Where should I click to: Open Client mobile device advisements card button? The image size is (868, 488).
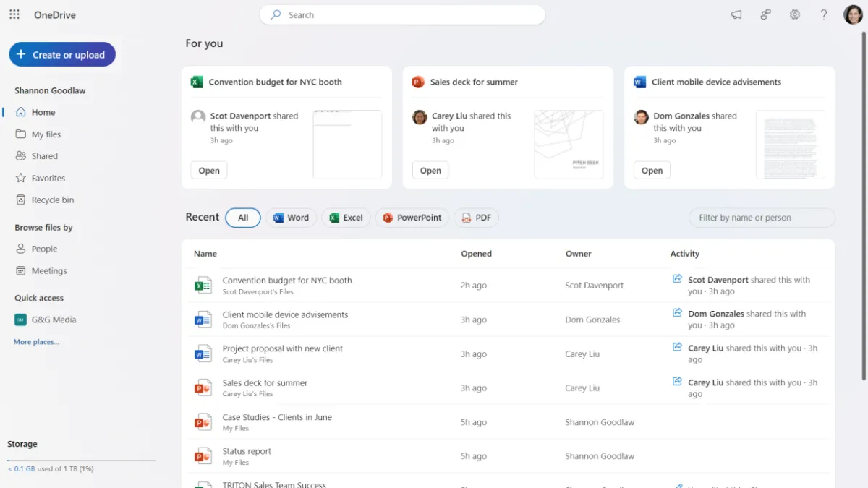point(652,171)
